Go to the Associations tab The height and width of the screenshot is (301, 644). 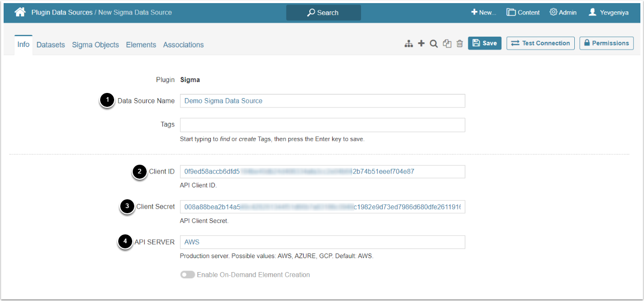click(x=183, y=45)
